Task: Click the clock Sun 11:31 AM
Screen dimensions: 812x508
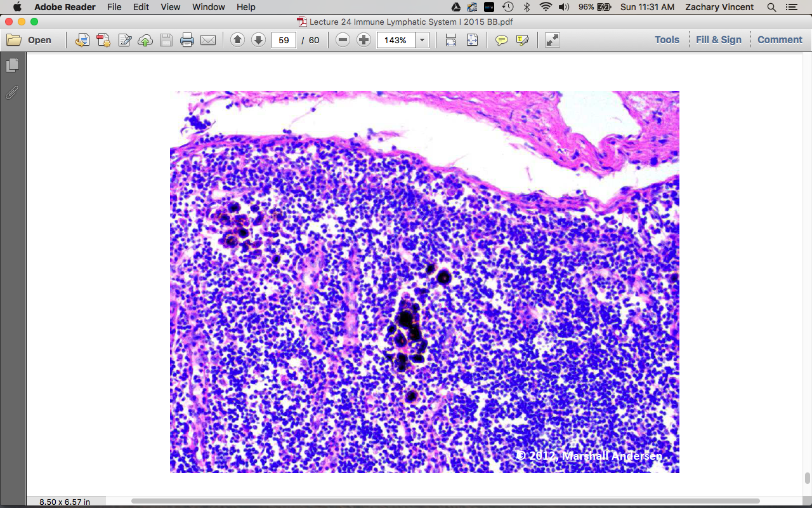Action: 647,7
